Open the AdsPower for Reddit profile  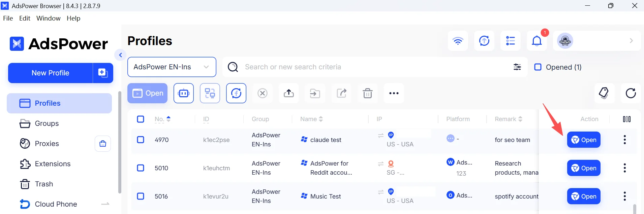pos(584,168)
